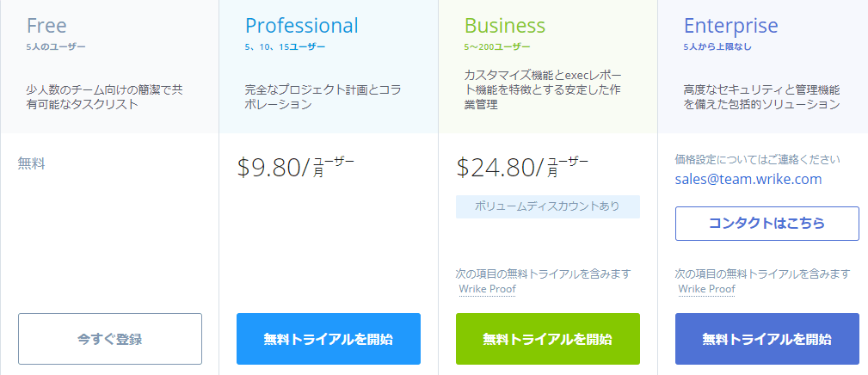The width and height of the screenshot is (868, 375).
Task: Start the green Business free trial button
Action: [547, 339]
